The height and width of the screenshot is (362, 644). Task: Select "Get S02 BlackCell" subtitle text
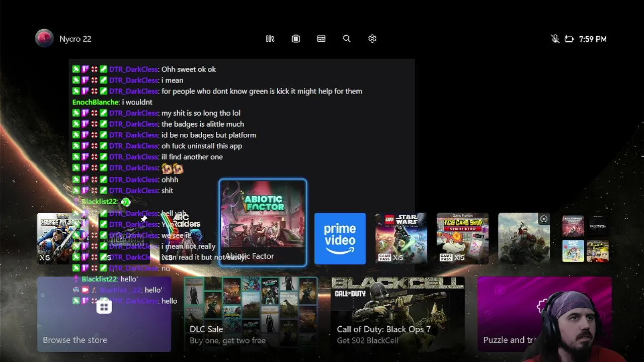(367, 340)
